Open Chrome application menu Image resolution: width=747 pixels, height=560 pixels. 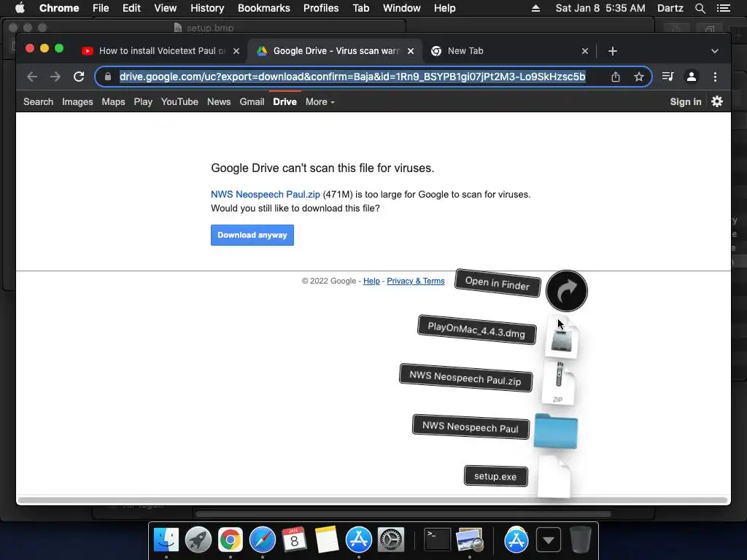pos(59,8)
